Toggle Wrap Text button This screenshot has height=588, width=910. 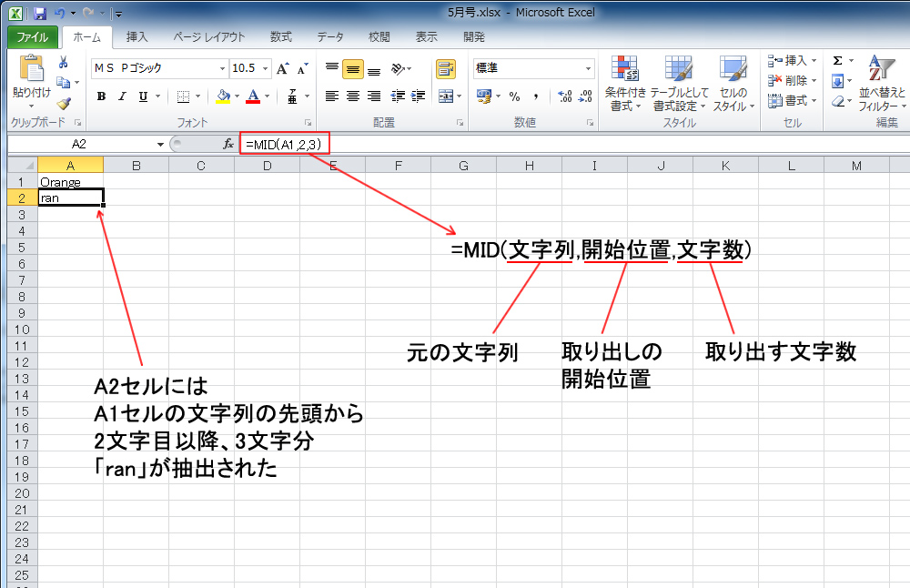tap(446, 69)
